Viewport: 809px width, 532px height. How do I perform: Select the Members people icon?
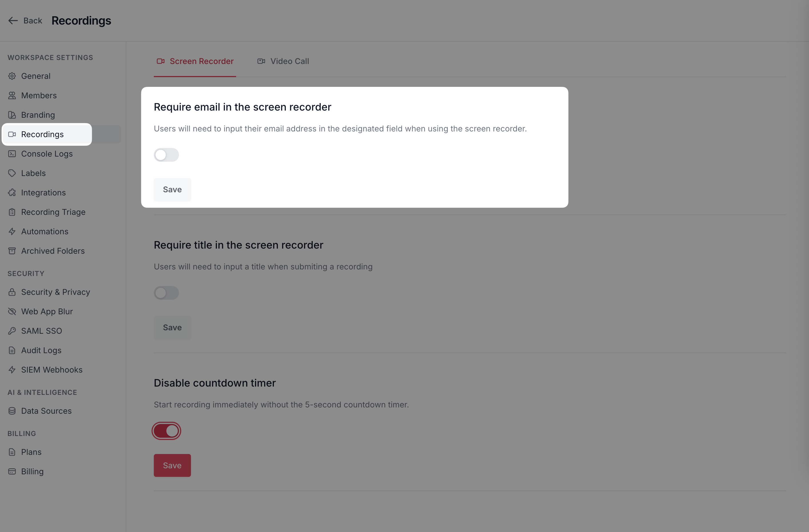click(12, 95)
